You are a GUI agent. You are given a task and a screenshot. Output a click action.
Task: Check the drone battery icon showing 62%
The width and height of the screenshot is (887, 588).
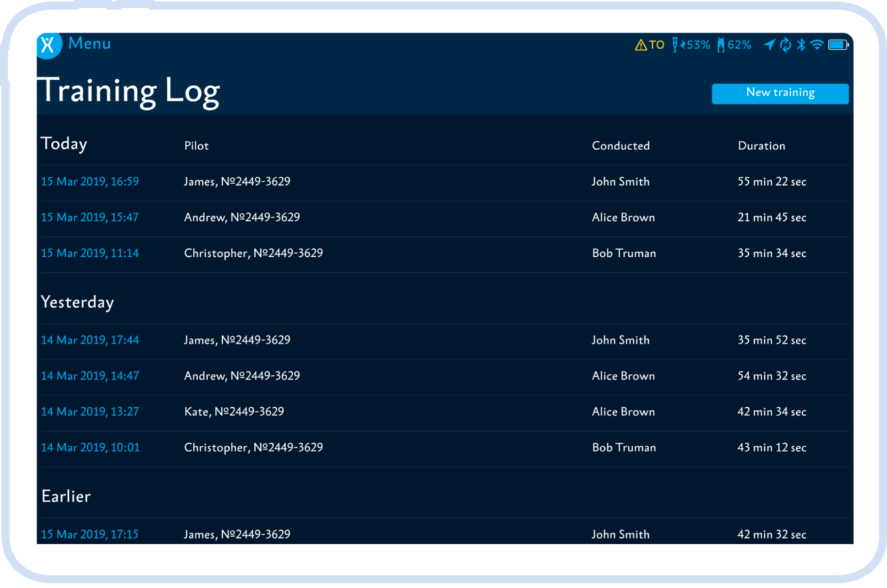[x=733, y=44]
